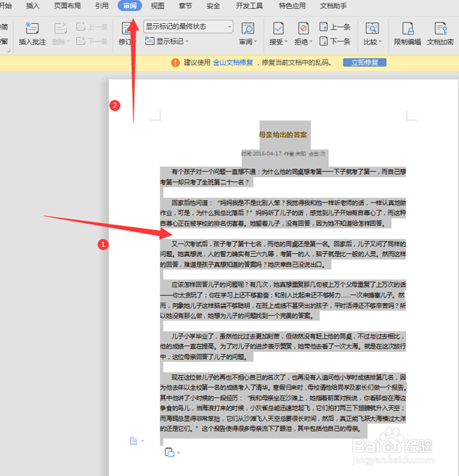Click the orange warning icon in notification bar
The height and width of the screenshot is (476, 459).
coord(176,62)
